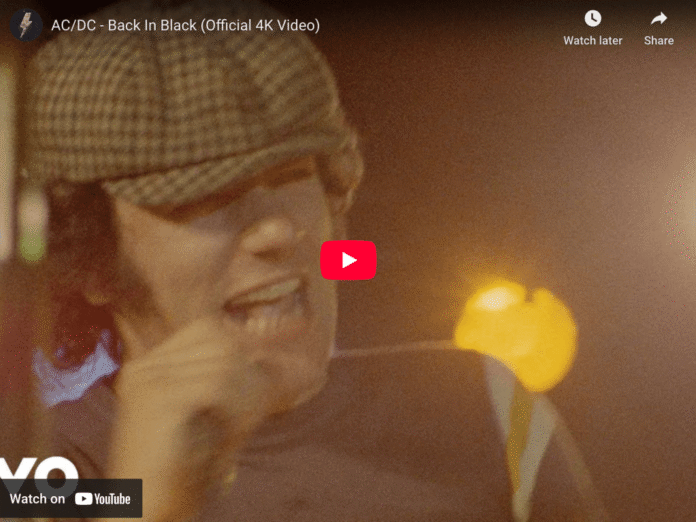Screen dimensions: 696x522
Task: Click the 'Watch later' text label
Action: pyautogui.click(x=593, y=40)
